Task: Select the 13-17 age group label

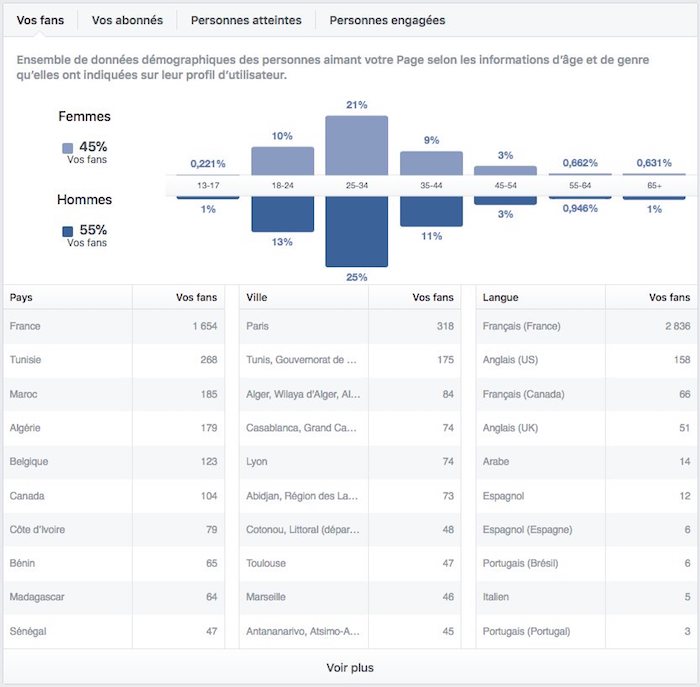Action: coord(208,187)
